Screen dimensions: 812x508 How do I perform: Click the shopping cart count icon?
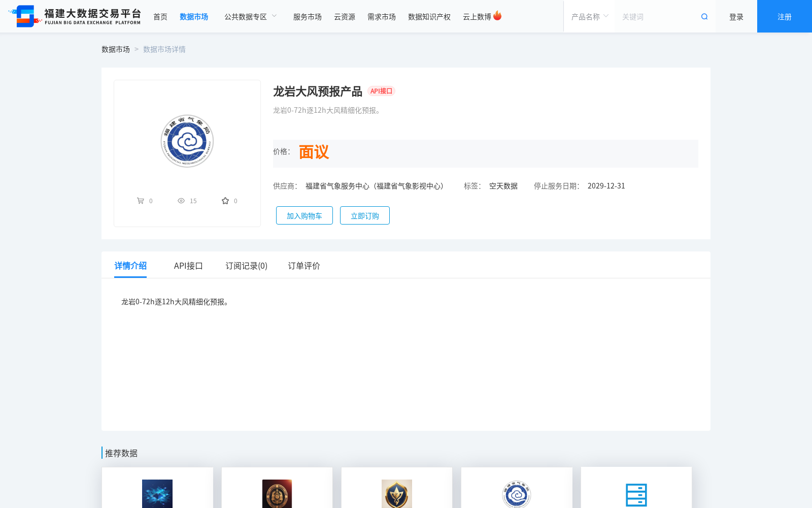coord(141,201)
